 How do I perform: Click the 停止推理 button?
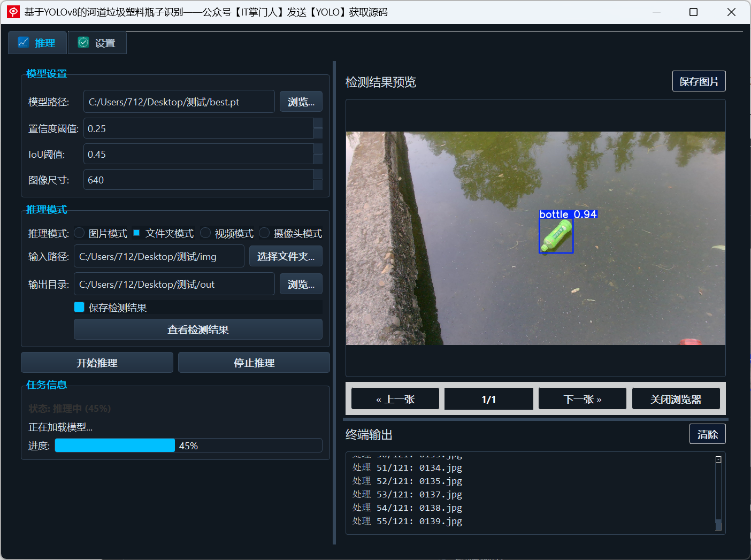(x=254, y=363)
